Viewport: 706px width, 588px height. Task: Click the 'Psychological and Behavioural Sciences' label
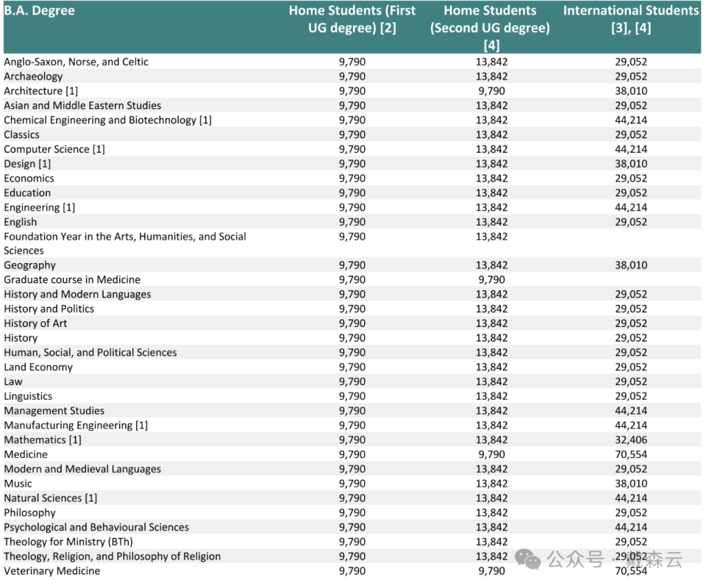tap(96, 528)
